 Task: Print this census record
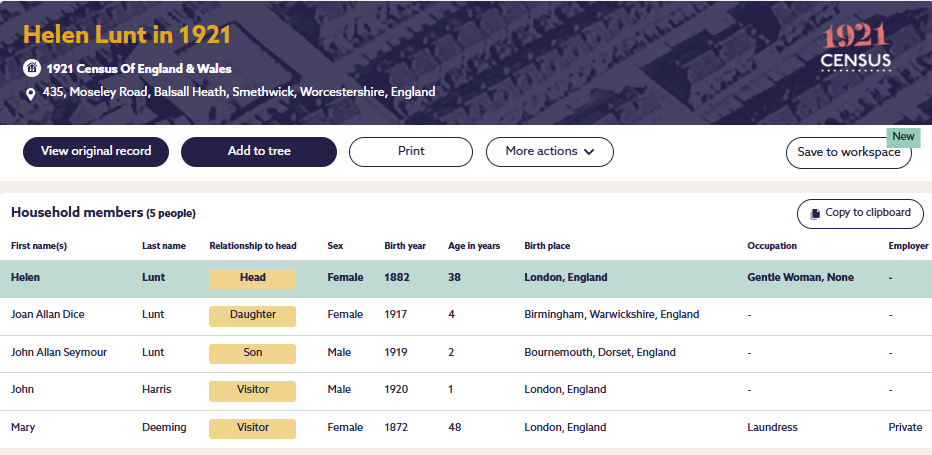click(x=411, y=152)
